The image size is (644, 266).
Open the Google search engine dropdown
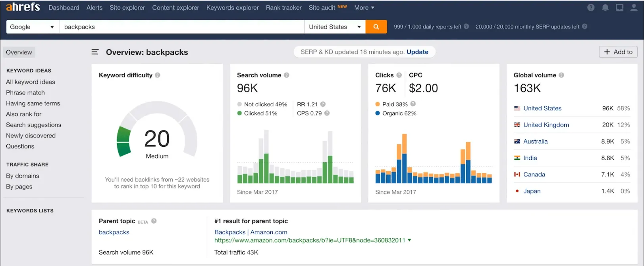[x=32, y=27]
